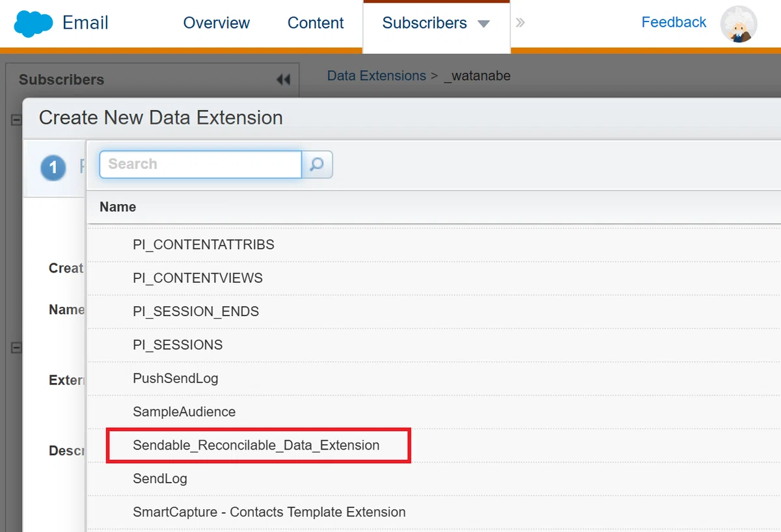Image resolution: width=781 pixels, height=532 pixels.
Task: Go to Data Extensions breadcrumb
Action: [377, 75]
